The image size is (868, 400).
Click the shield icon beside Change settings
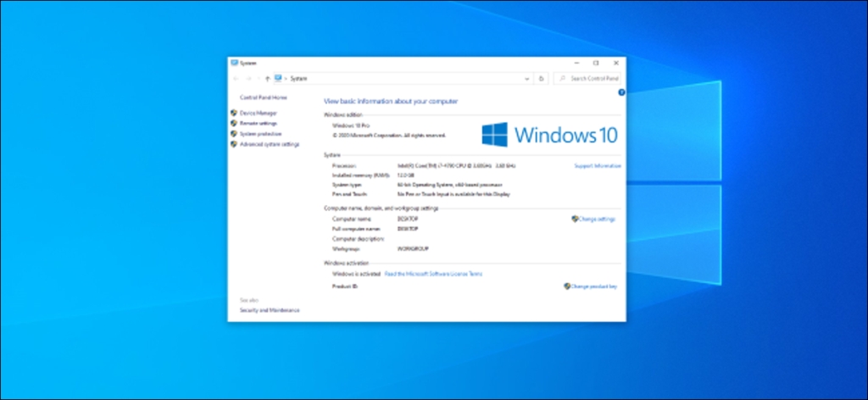point(575,219)
